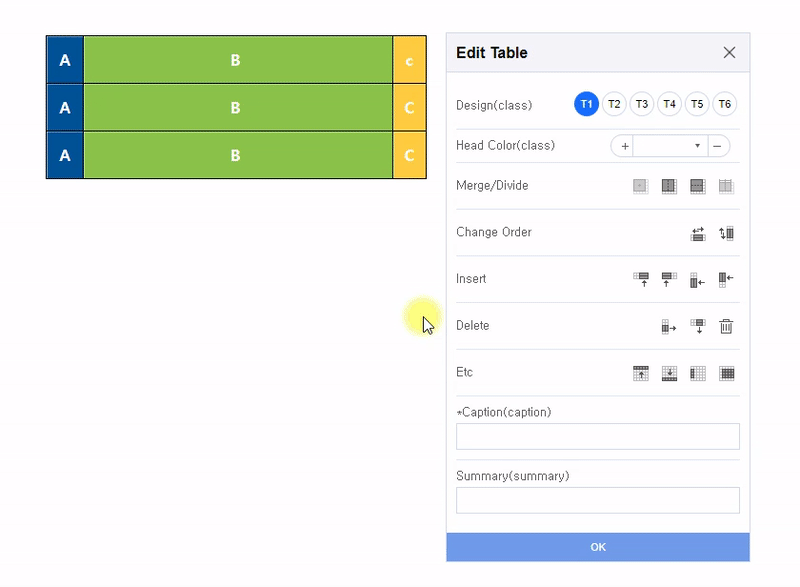The height and width of the screenshot is (587, 800).
Task: Choose the T4 table design
Action: click(x=669, y=104)
